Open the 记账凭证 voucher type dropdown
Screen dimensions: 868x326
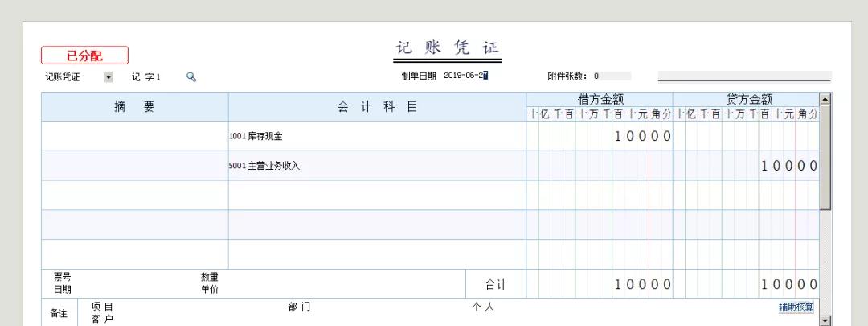click(x=108, y=77)
